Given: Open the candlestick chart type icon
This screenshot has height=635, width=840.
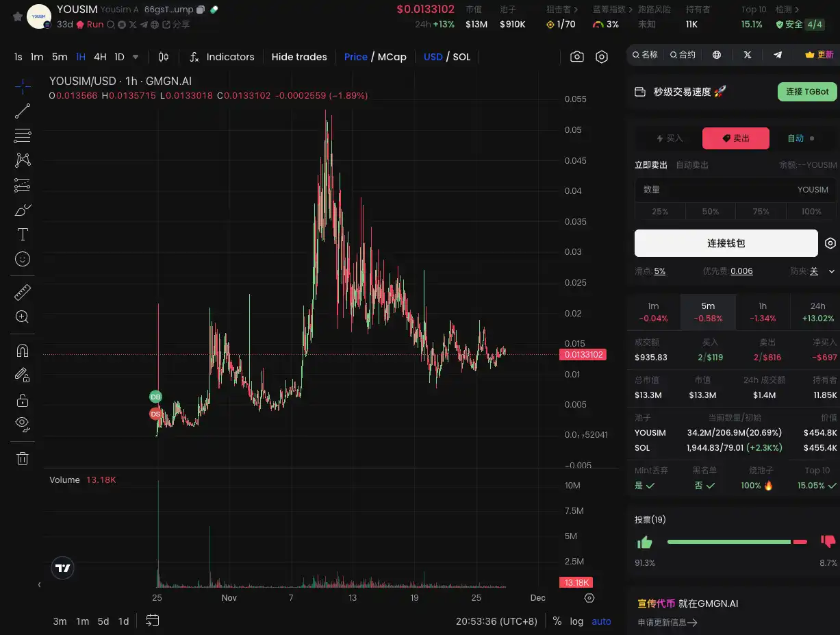Looking at the screenshot, I should 164,57.
